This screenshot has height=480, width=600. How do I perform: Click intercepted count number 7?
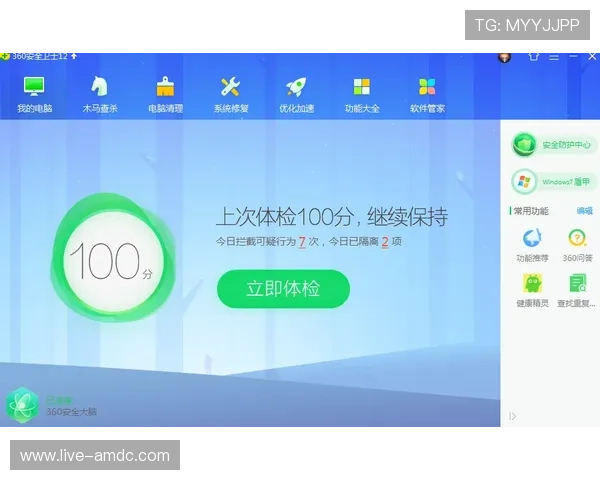pos(302,242)
